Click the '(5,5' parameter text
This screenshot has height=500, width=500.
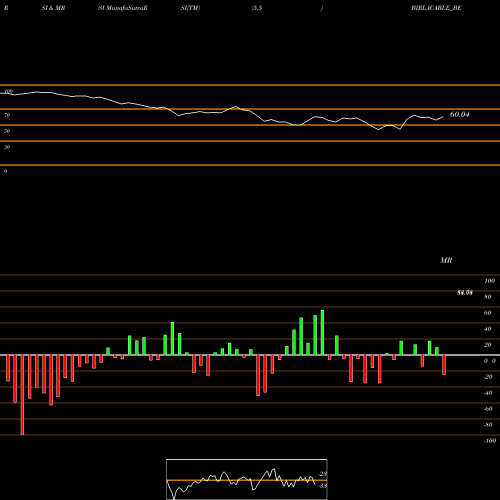(257, 8)
